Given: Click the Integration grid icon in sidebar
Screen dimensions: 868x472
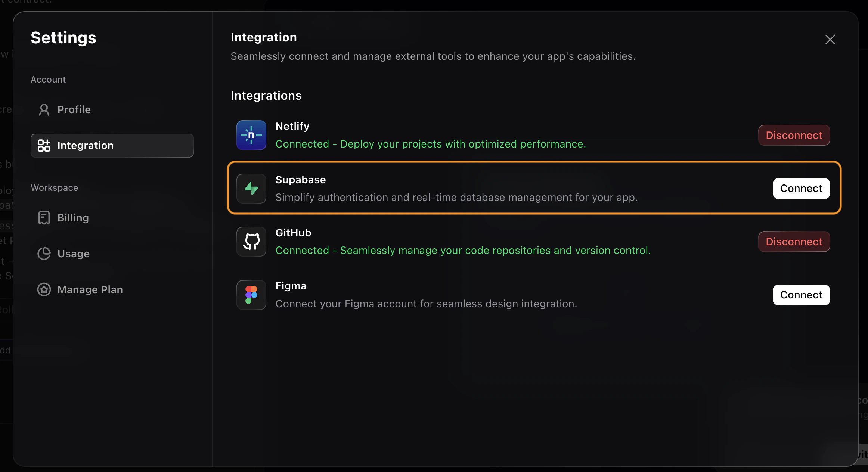Looking at the screenshot, I should (x=43, y=146).
